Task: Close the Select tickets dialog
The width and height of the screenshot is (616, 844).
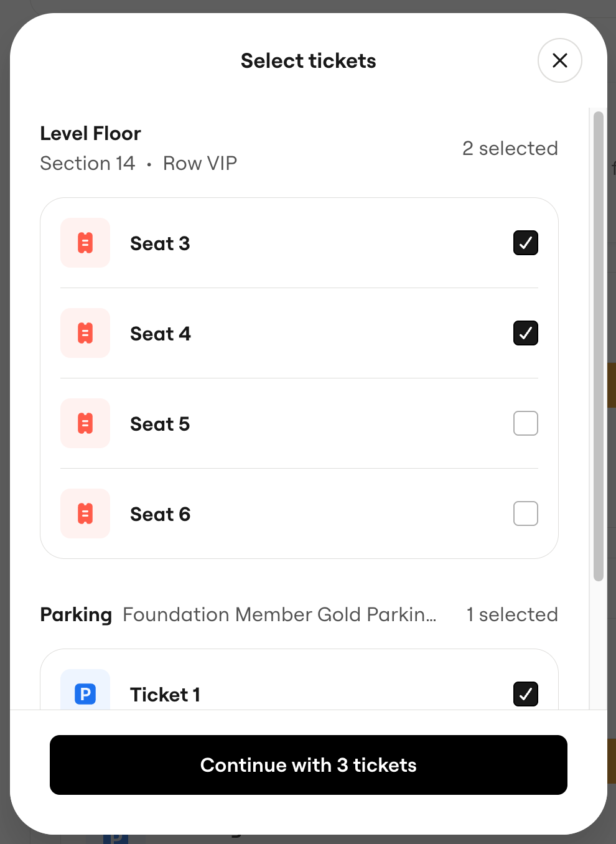Action: [x=559, y=60]
